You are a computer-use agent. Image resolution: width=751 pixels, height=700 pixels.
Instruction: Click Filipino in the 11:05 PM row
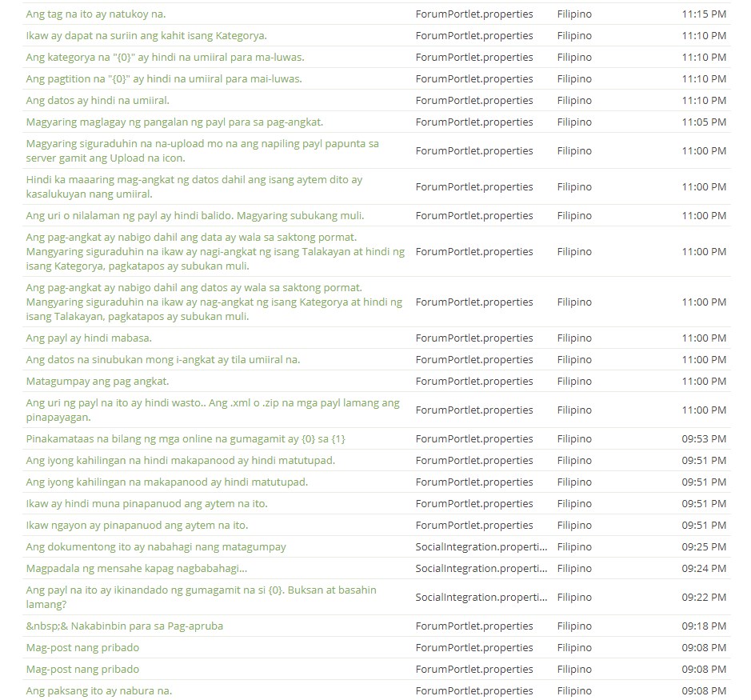point(574,122)
